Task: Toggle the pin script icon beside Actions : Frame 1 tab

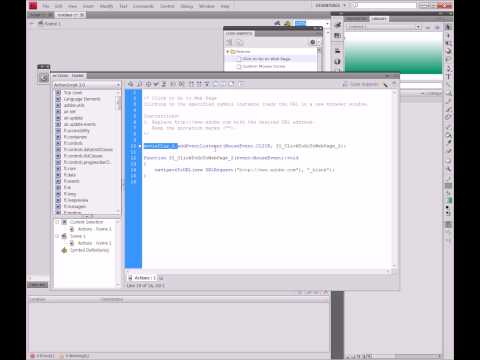Action: 161,278
